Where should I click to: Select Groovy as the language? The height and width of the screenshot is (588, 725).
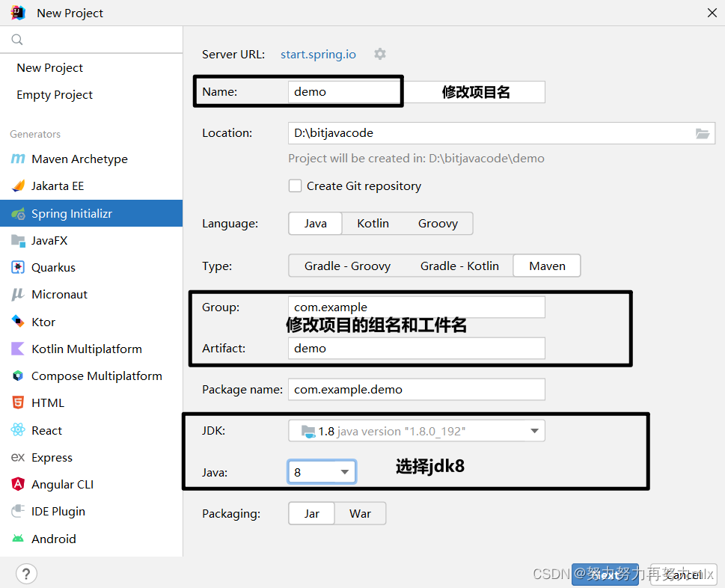coord(438,224)
